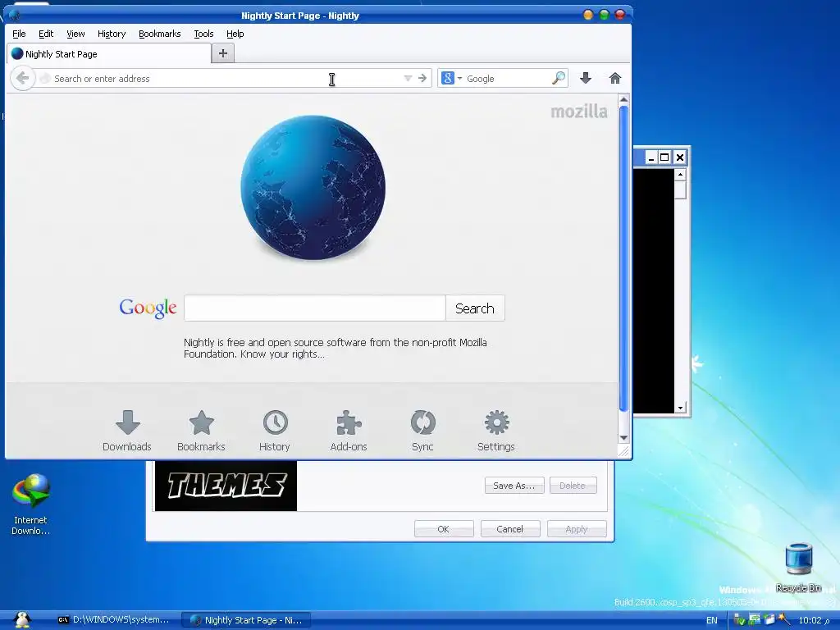Click the Nightly Start Page taskbar button
This screenshot has width=840, height=630.
[246, 620]
